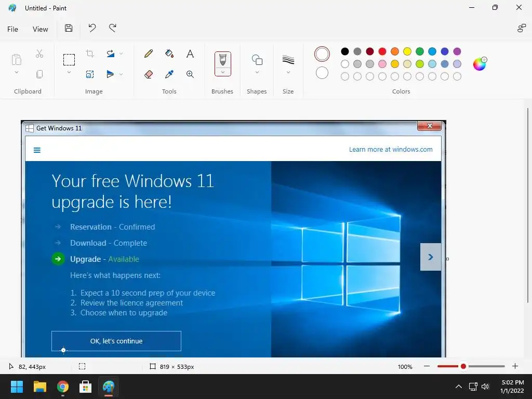Click the Save icon in the title bar
This screenshot has width=532, height=399.
tap(69, 28)
